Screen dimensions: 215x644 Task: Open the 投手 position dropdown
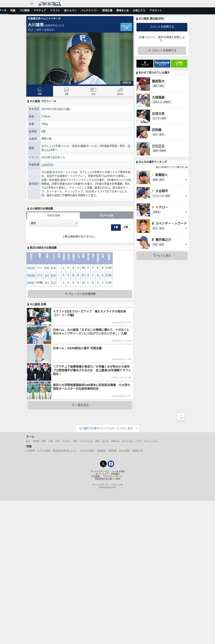click(54, 223)
